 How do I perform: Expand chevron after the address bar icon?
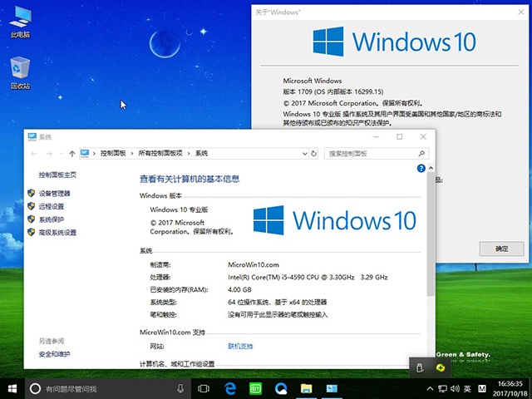(94, 154)
